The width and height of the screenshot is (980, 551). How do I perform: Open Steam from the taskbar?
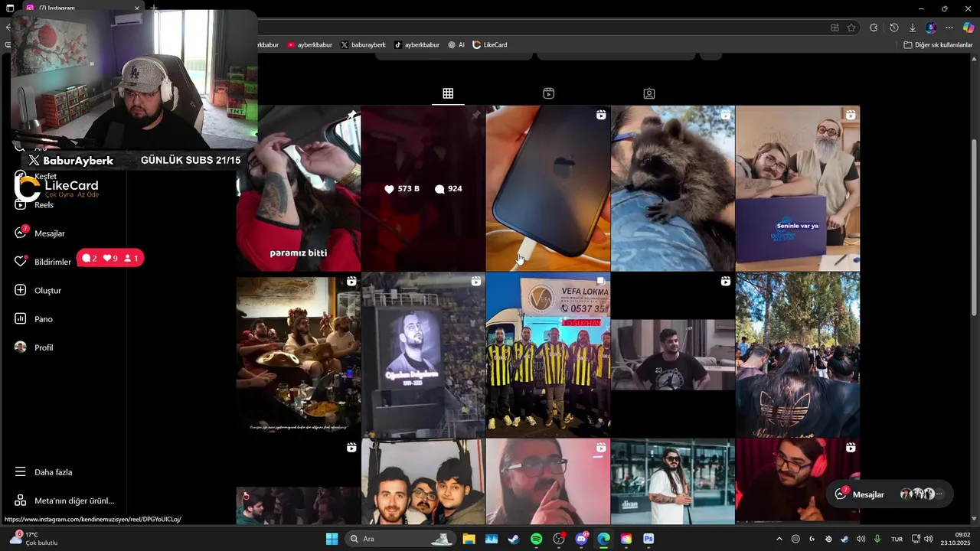click(x=514, y=539)
